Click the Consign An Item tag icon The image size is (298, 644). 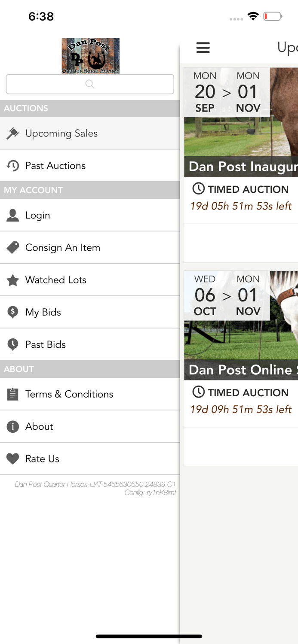pos(13,247)
